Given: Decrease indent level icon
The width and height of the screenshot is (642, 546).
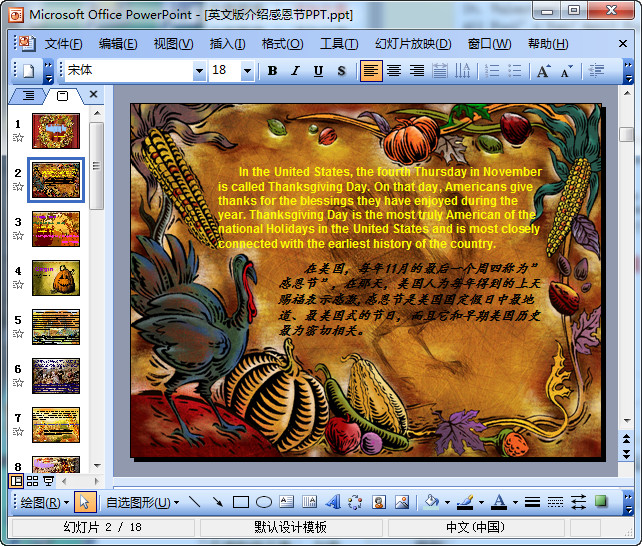Looking at the screenshot, I should (x=596, y=71).
